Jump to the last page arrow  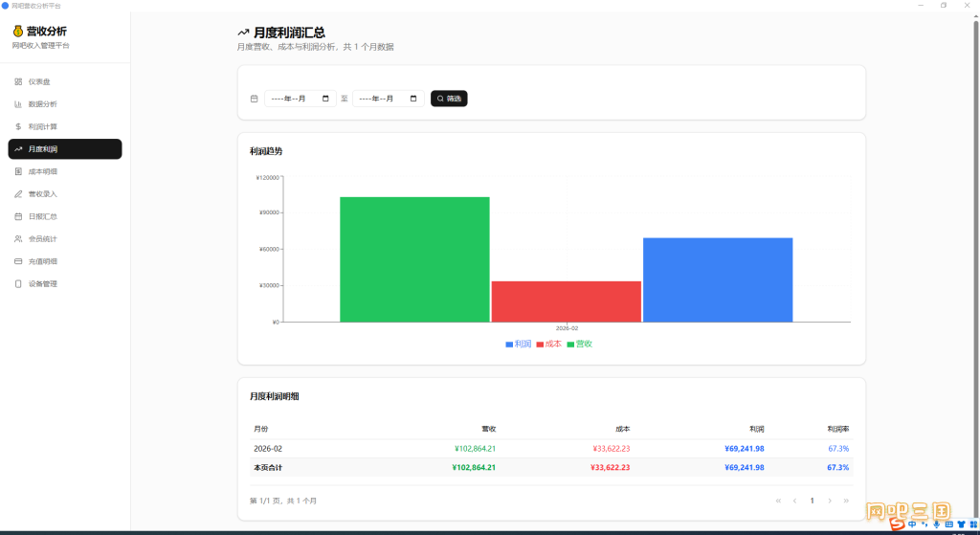pyautogui.click(x=846, y=501)
